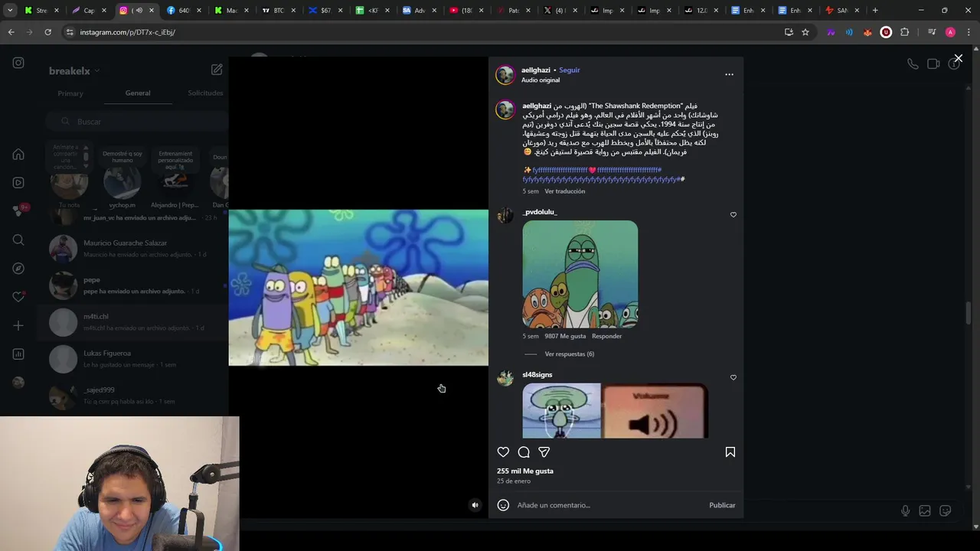Open Chrome profile avatar 'A'
980x551 pixels.
click(950, 32)
